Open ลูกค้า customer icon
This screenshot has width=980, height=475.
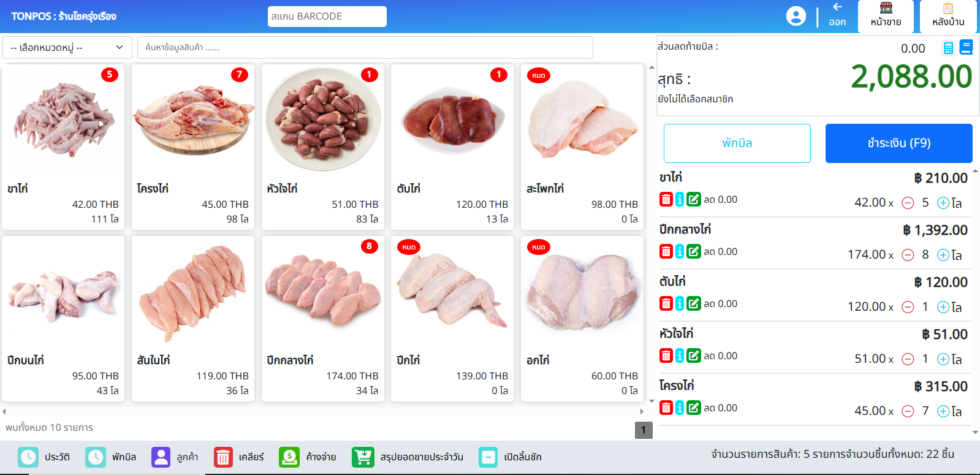point(161,457)
